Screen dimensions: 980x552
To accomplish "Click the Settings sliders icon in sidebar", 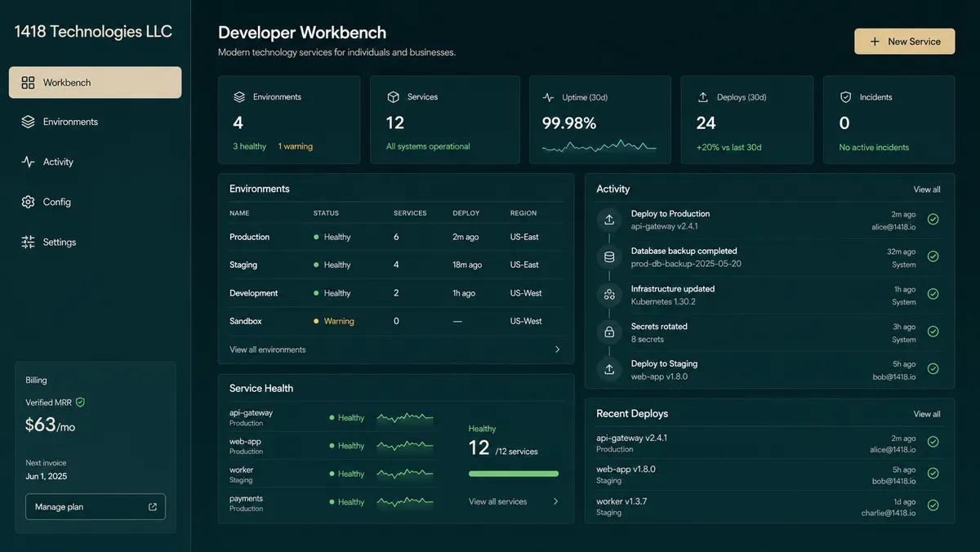I will click(x=28, y=242).
